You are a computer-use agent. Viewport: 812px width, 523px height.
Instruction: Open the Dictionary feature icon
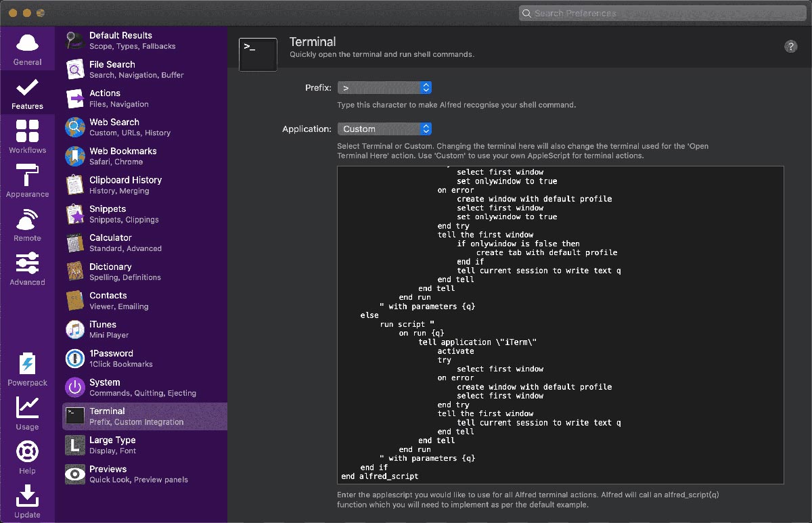point(74,271)
